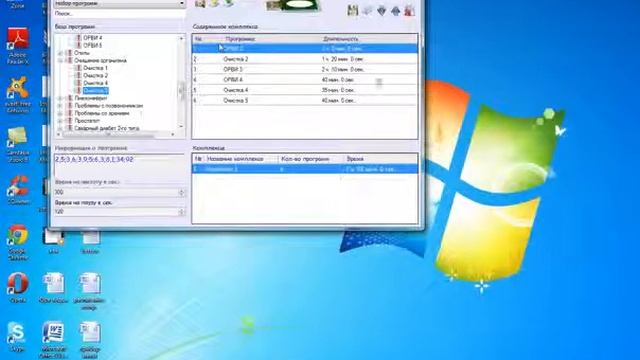
Task: Click the tree horizontal scrollbar right arrow
Action: click(173, 134)
